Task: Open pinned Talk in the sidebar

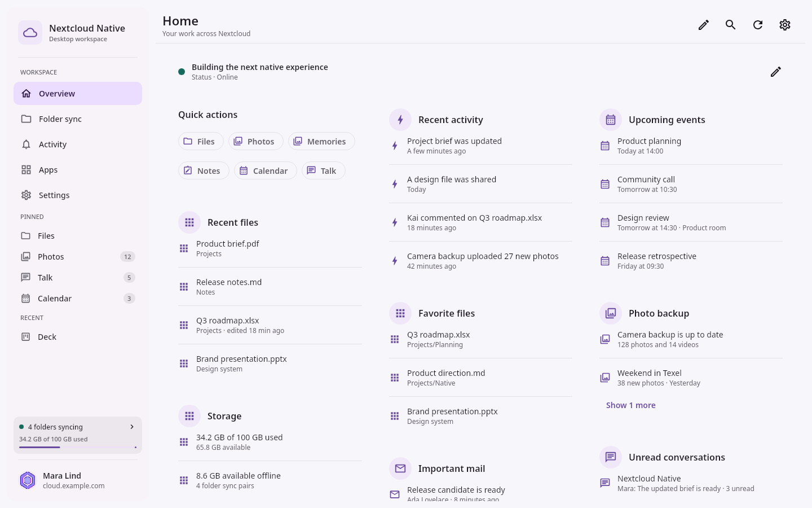Action: click(78, 278)
